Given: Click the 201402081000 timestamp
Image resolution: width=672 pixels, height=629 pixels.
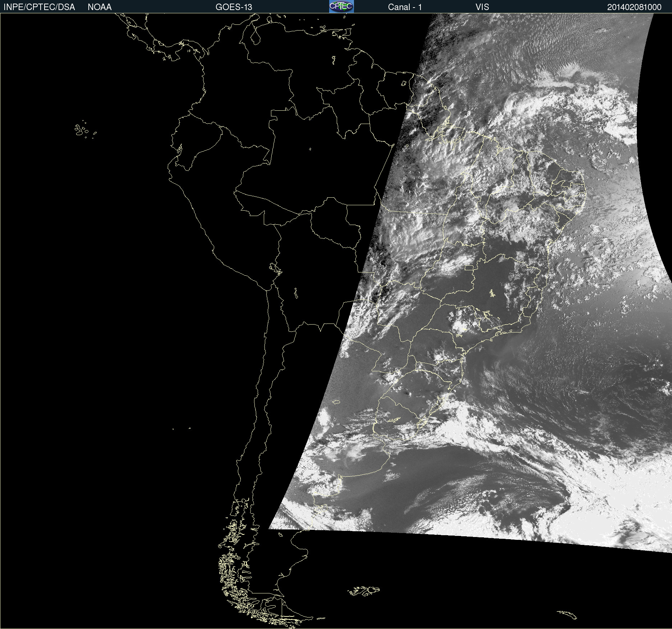Looking at the screenshot, I should [634, 7].
